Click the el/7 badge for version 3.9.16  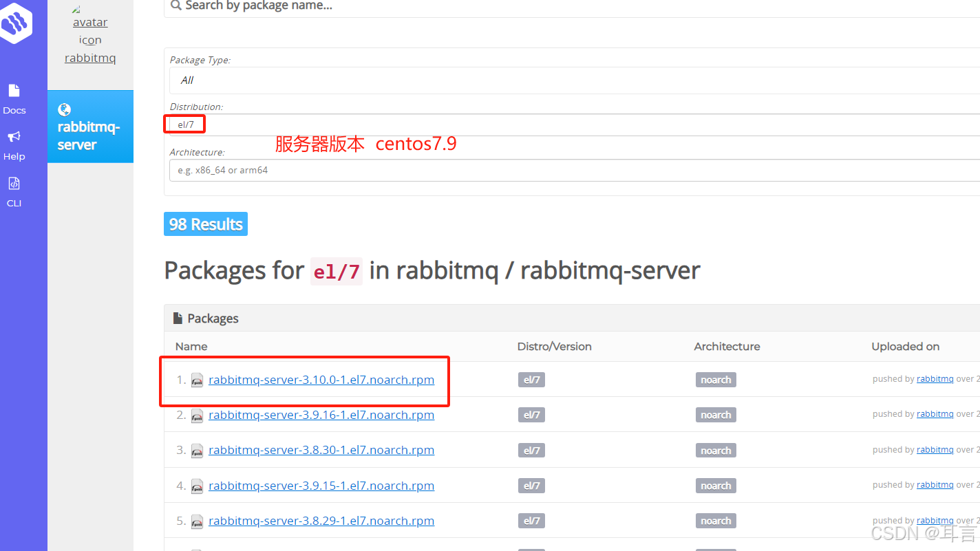point(531,414)
